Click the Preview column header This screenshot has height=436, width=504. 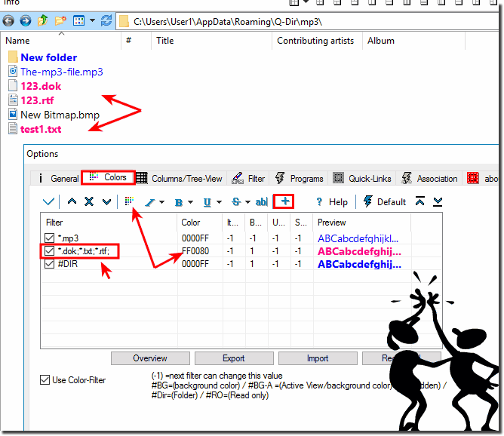coord(362,223)
